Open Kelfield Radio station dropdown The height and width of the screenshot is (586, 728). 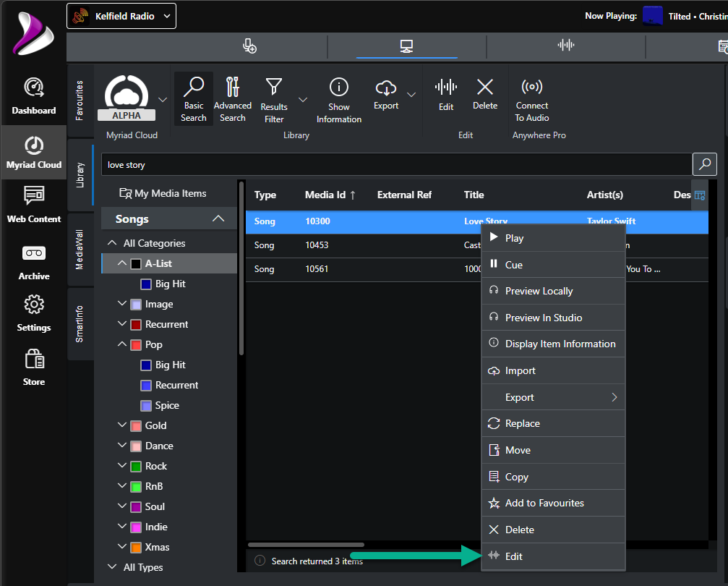coord(121,16)
